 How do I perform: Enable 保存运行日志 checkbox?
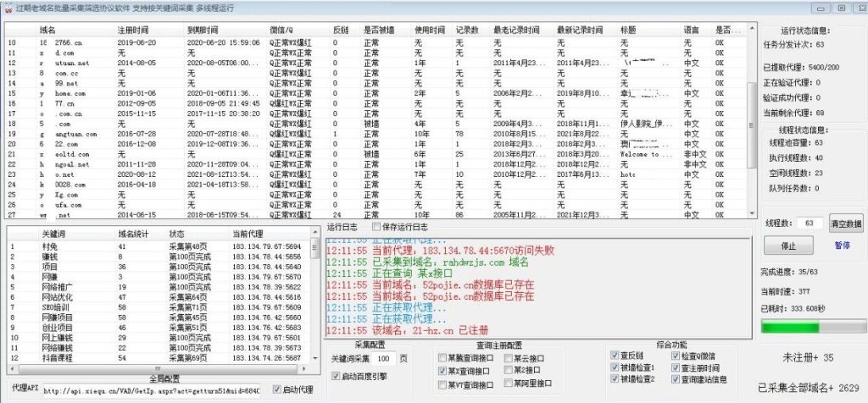pos(377,228)
